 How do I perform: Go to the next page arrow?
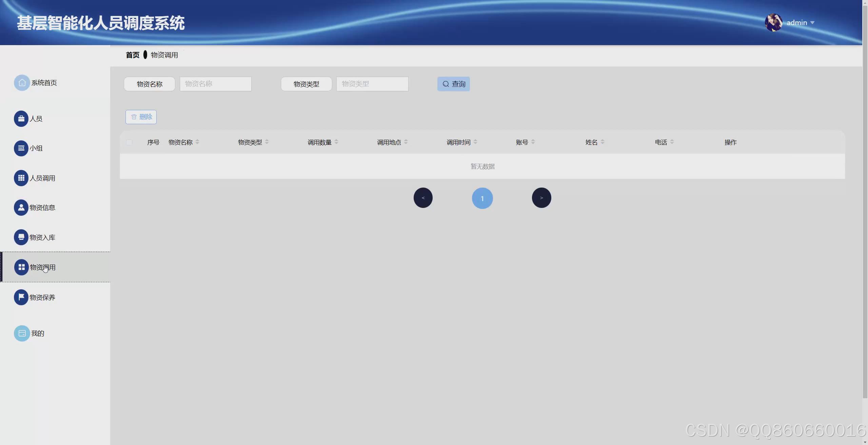click(x=541, y=198)
